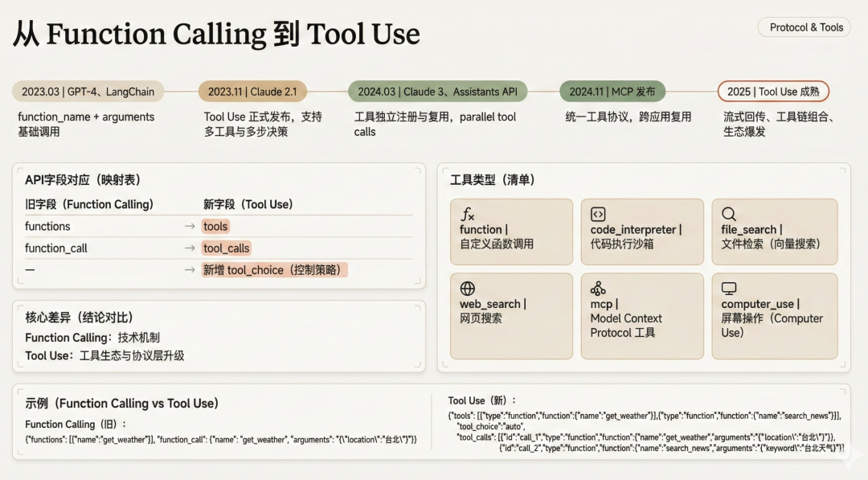Select the 2023.03 GPT-4, LangChain milestone
Screen dimensions: 868x480
coord(88,92)
